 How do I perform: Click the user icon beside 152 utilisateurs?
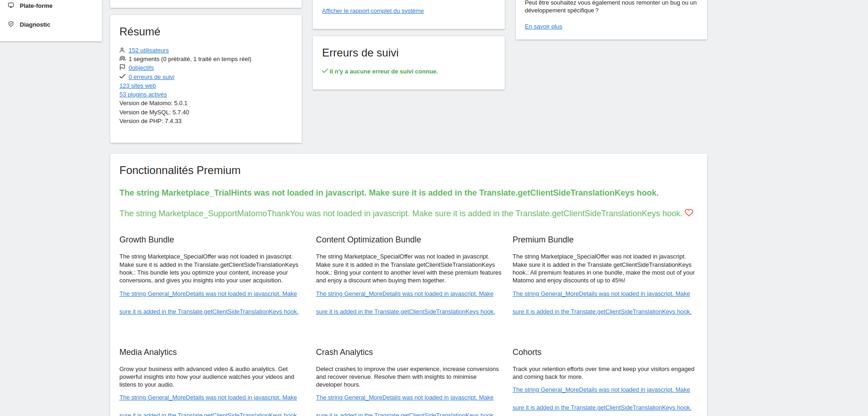coord(122,50)
